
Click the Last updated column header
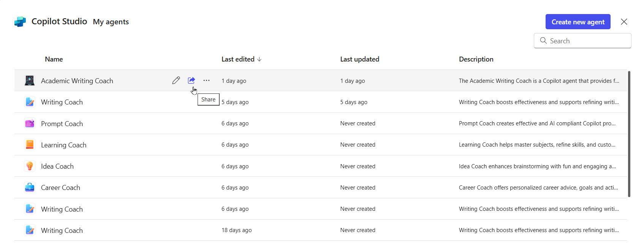pos(359,59)
